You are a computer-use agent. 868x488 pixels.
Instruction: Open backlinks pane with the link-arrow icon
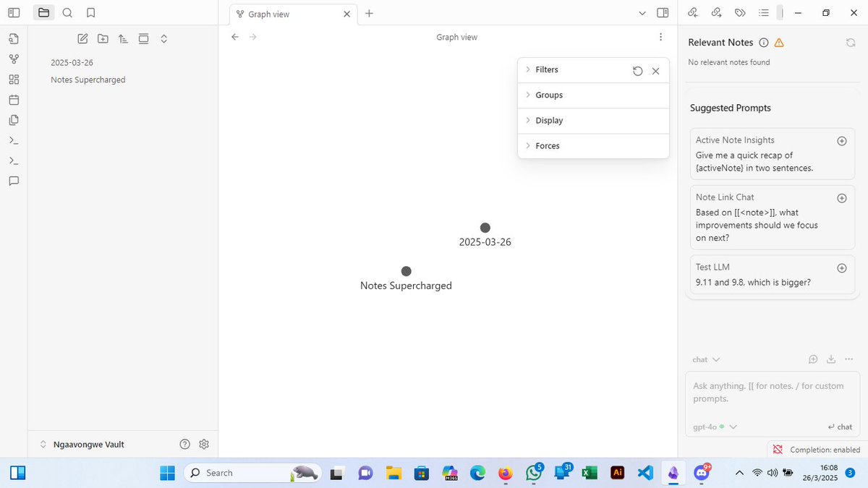pyautogui.click(x=692, y=12)
